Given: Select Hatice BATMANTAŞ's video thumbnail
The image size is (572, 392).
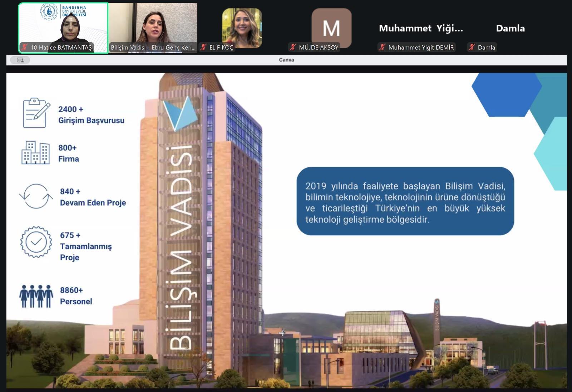Looking at the screenshot, I should [x=63, y=25].
